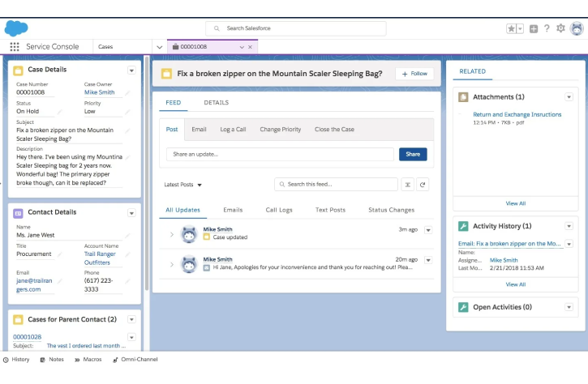Image resolution: width=588 pixels, height=384 pixels.
Task: Open Macros in utility bar
Action: click(87, 359)
